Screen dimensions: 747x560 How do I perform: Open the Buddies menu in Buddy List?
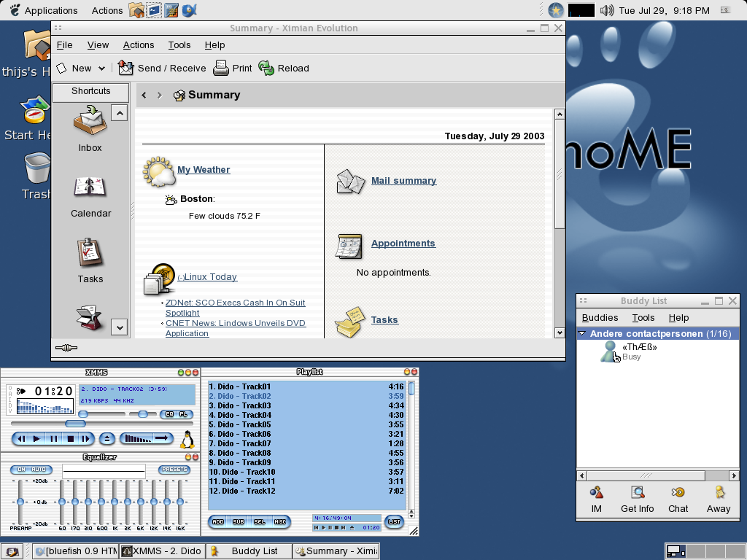tap(600, 317)
